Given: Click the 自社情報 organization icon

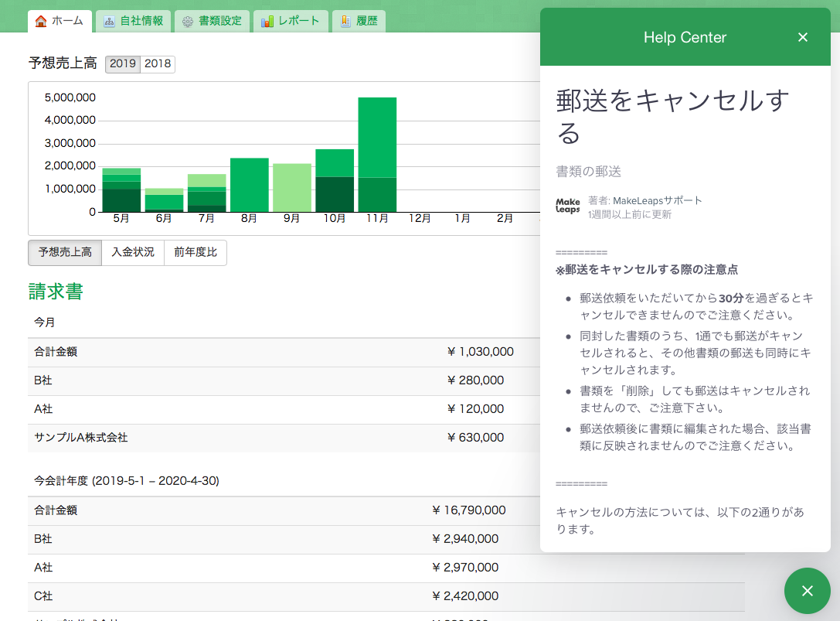Looking at the screenshot, I should (x=109, y=21).
